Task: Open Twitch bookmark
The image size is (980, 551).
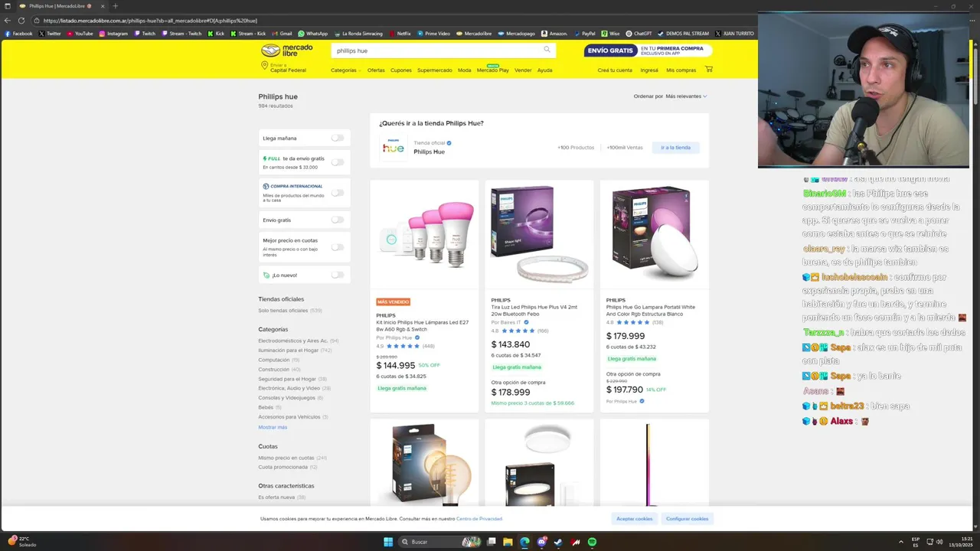Action: (x=145, y=34)
